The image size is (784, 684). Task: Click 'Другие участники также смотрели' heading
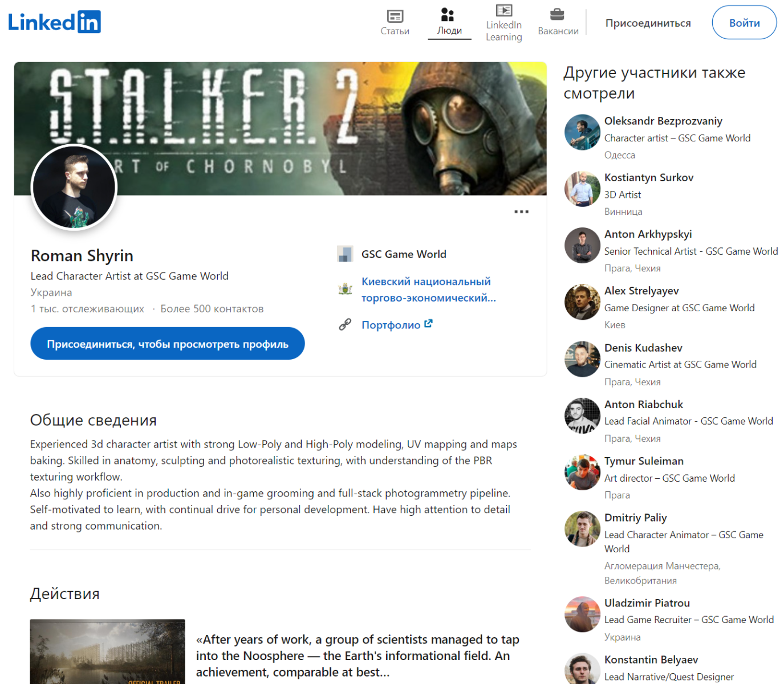(x=655, y=83)
